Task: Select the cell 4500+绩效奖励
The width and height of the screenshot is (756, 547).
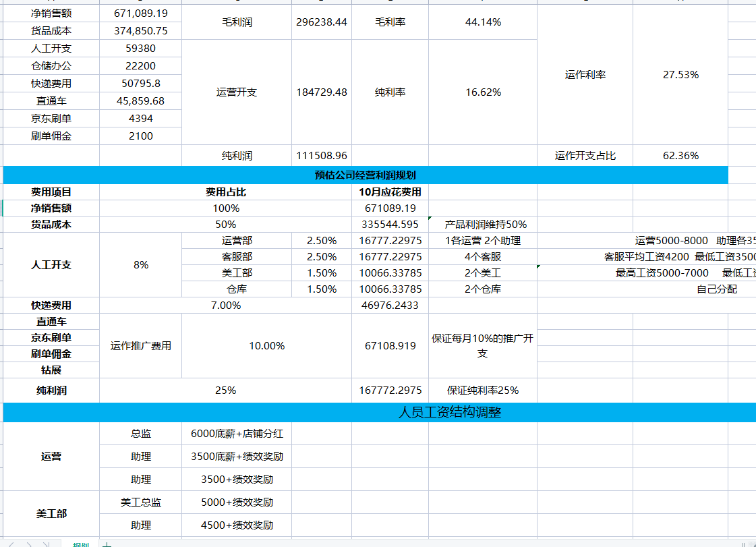Action: [x=237, y=525]
